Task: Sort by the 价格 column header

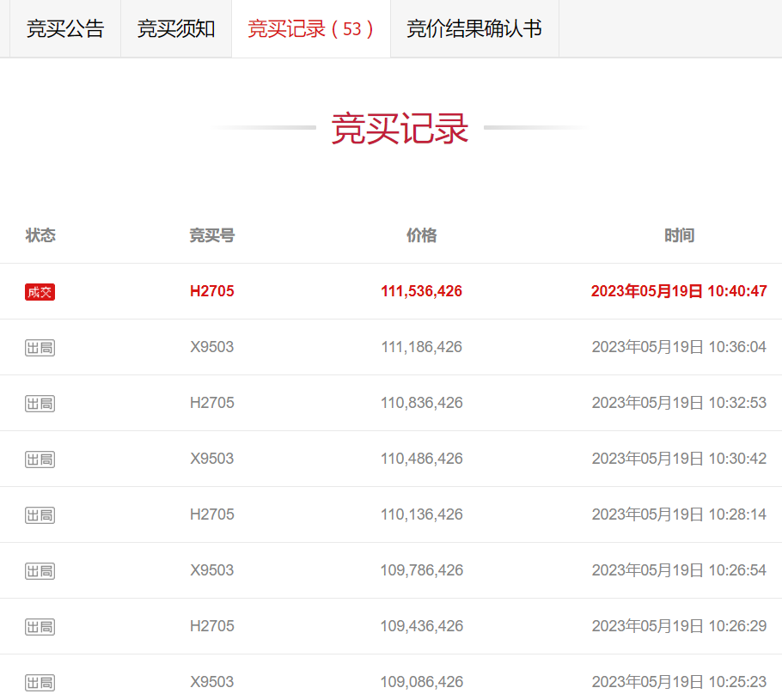Action: pyautogui.click(x=421, y=235)
